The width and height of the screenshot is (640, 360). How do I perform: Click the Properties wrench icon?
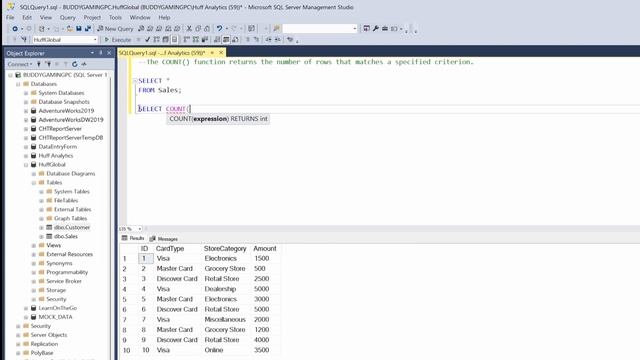coord(376,29)
